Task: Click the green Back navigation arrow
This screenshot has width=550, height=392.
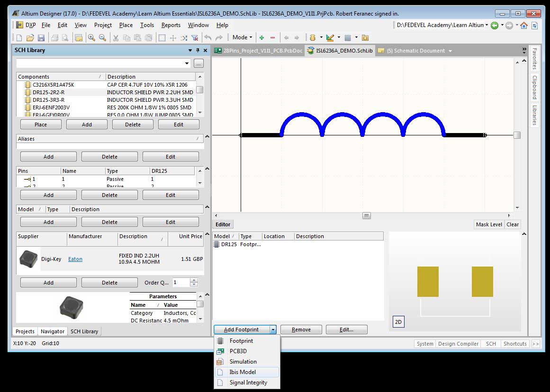Action: (x=495, y=25)
